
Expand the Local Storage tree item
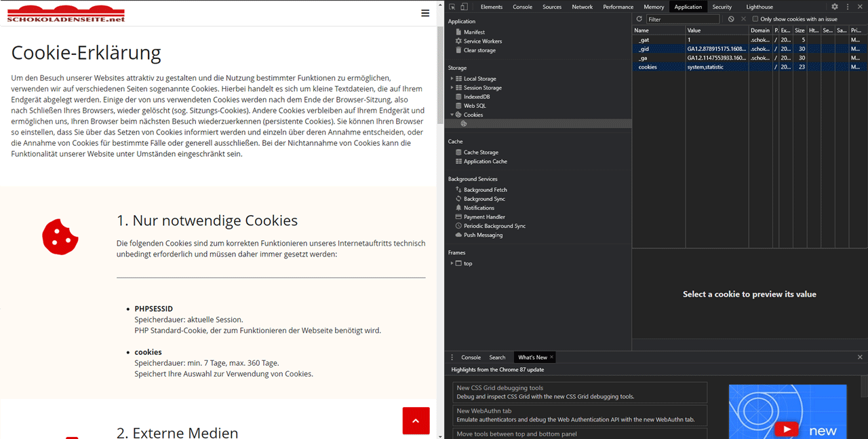coord(452,77)
